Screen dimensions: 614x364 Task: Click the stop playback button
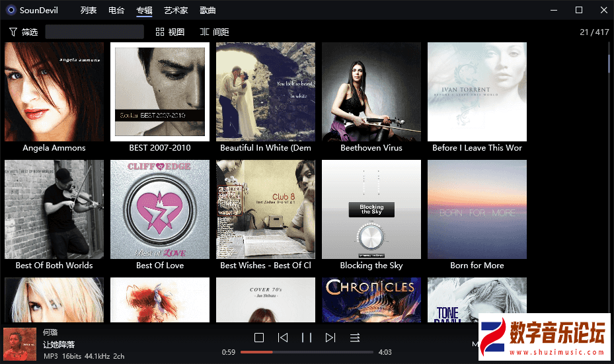(x=259, y=338)
